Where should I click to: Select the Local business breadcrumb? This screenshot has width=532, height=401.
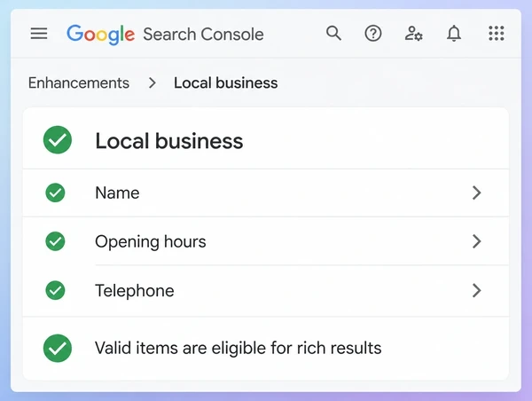pos(225,83)
